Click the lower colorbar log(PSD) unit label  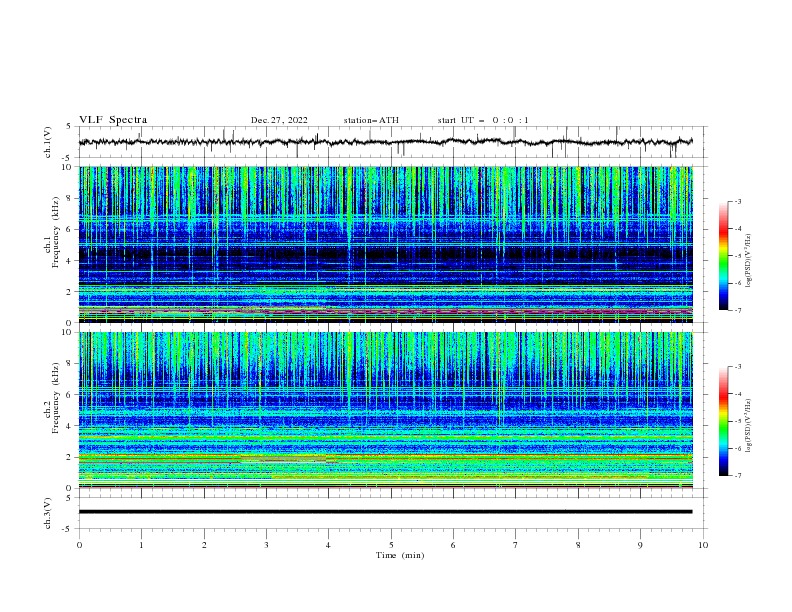point(749,426)
